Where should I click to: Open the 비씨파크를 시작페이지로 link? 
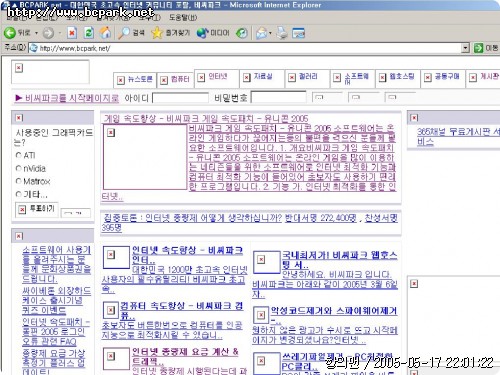tap(67, 98)
